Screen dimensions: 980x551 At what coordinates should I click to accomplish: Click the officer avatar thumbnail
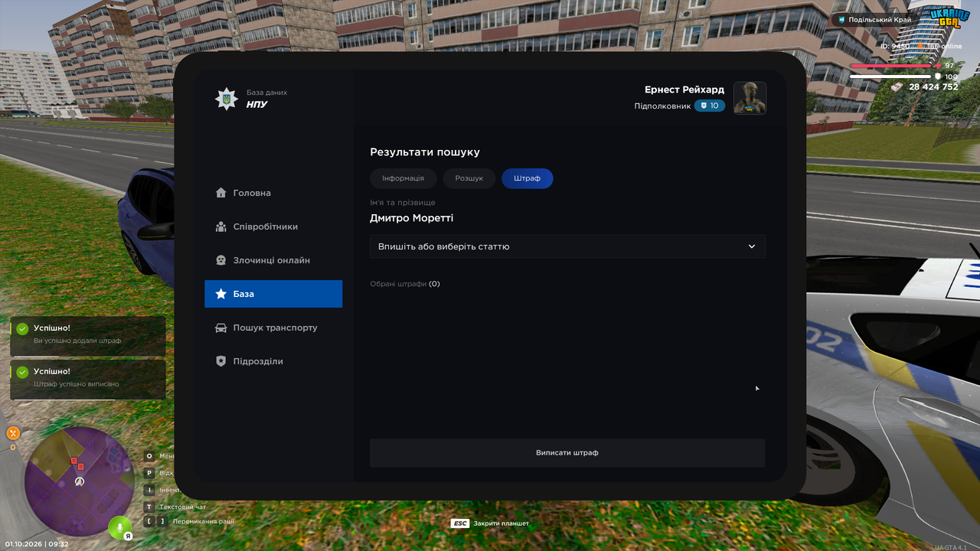750,98
